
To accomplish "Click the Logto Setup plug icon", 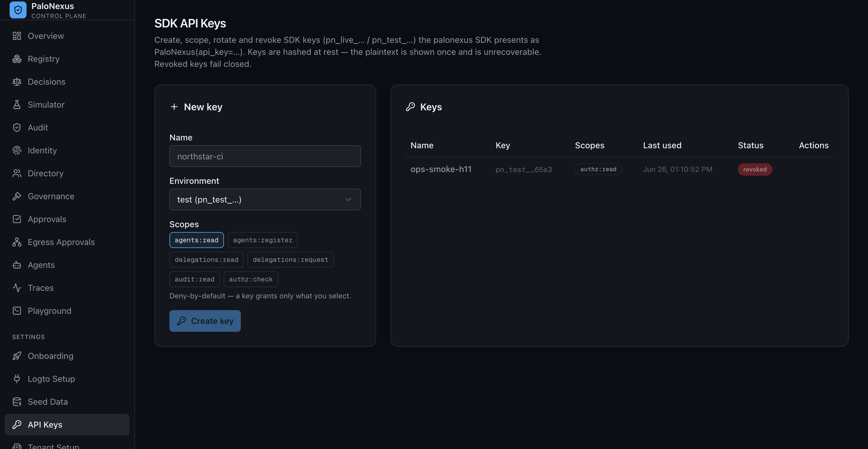I will click(x=17, y=378).
